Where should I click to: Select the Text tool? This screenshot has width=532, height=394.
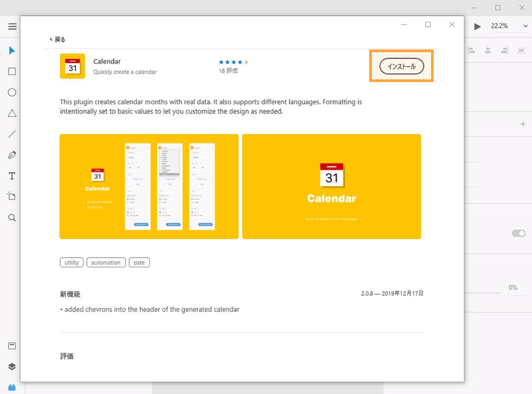pyautogui.click(x=12, y=176)
